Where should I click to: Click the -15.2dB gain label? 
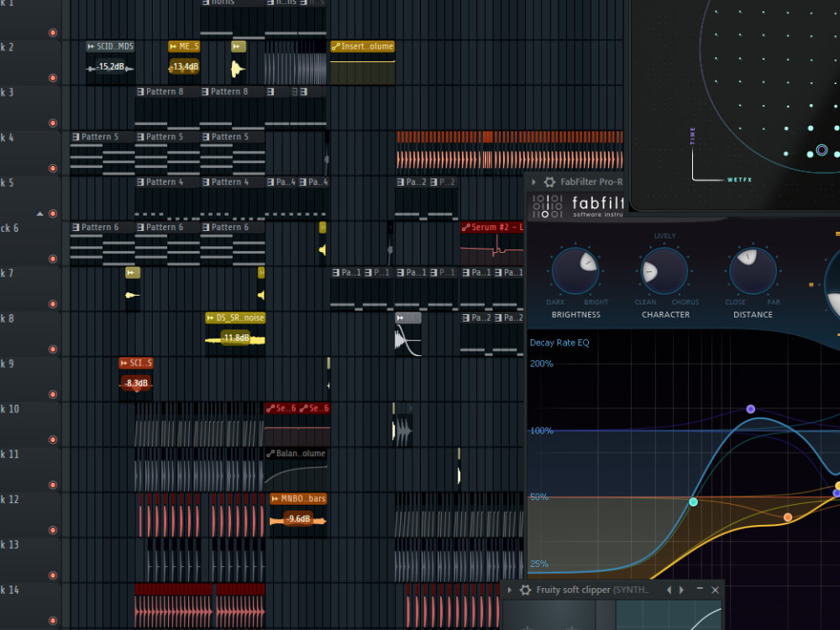pyautogui.click(x=111, y=67)
